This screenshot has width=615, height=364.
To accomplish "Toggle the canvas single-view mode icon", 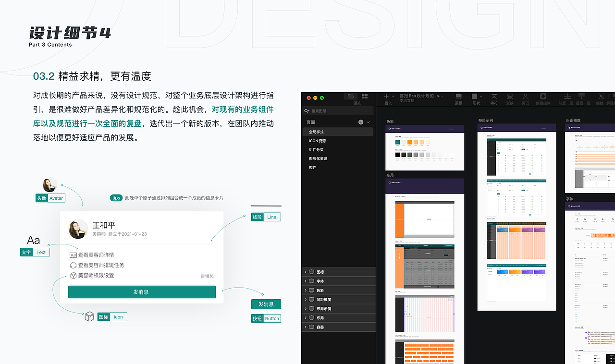I will point(350,97).
